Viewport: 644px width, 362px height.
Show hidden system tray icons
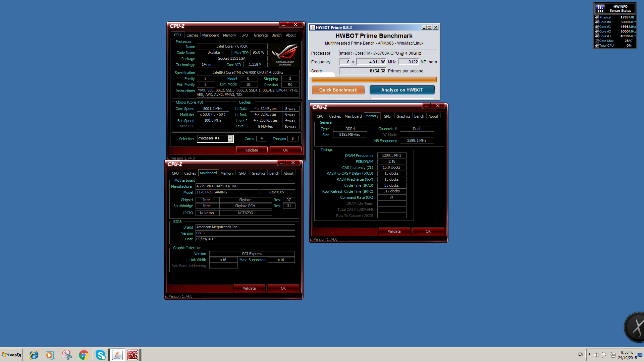point(589,355)
